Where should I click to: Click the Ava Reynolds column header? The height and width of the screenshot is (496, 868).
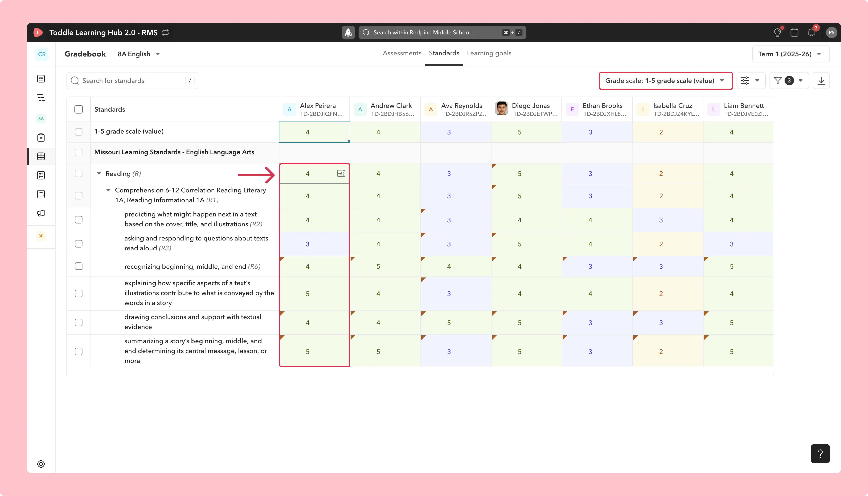(456, 109)
